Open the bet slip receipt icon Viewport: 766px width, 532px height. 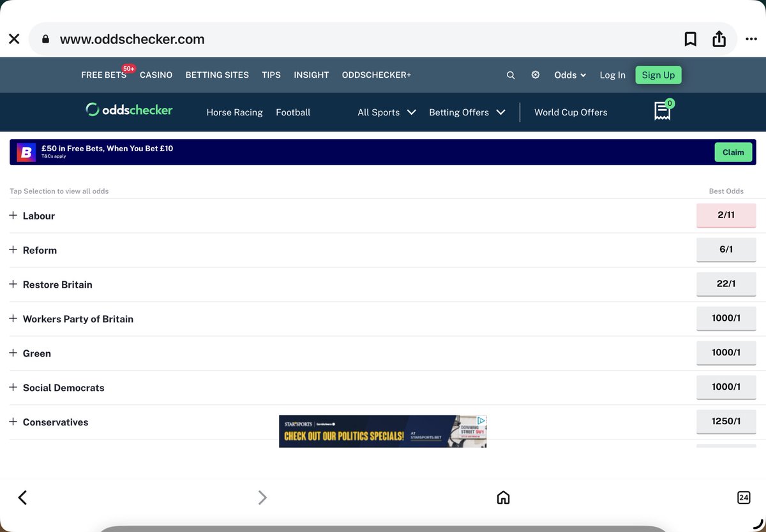663,110
